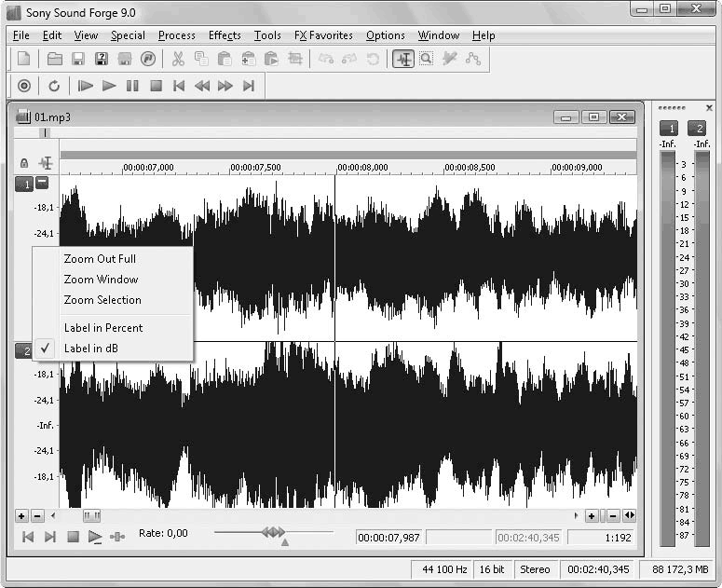This screenshot has width=722, height=588.
Task: Select the Magnify tool in toolbar
Action: pyautogui.click(x=426, y=59)
